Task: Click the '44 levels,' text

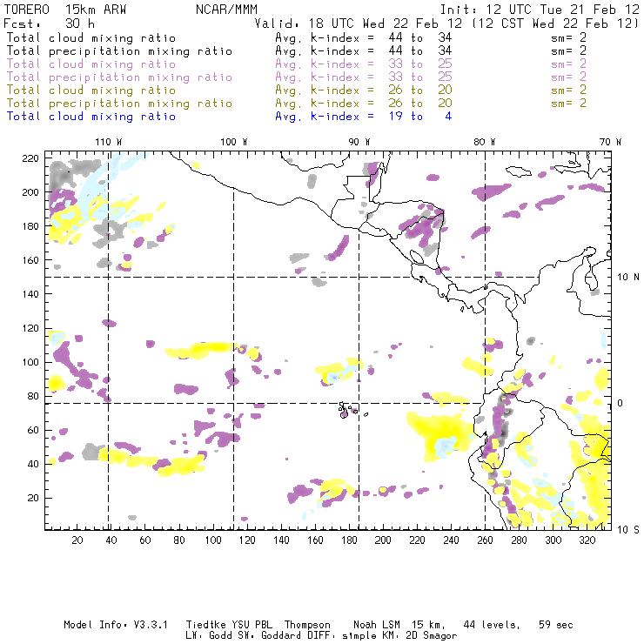Action: pyautogui.click(x=492, y=625)
